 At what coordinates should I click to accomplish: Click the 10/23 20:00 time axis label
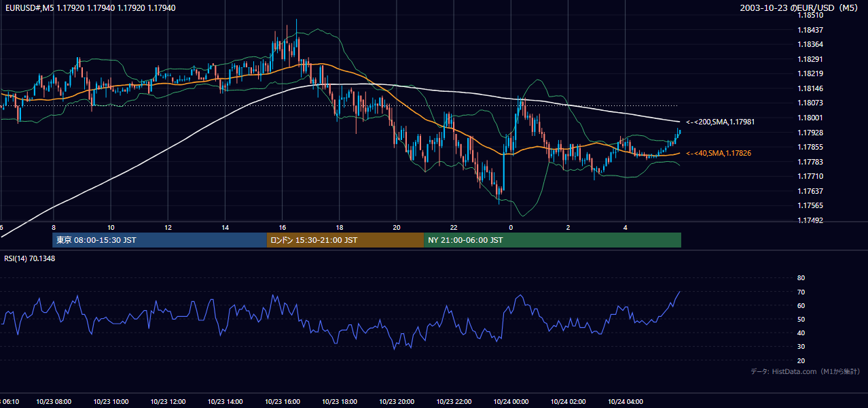(397, 402)
